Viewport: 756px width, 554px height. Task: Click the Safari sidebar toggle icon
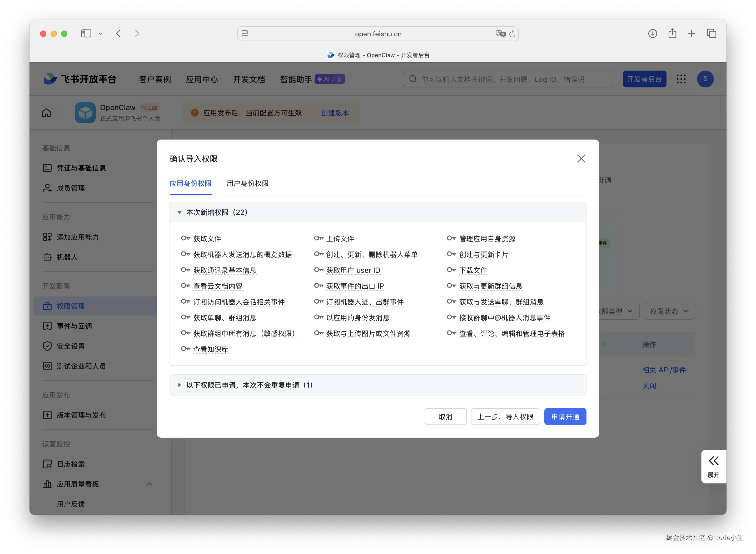(x=86, y=33)
